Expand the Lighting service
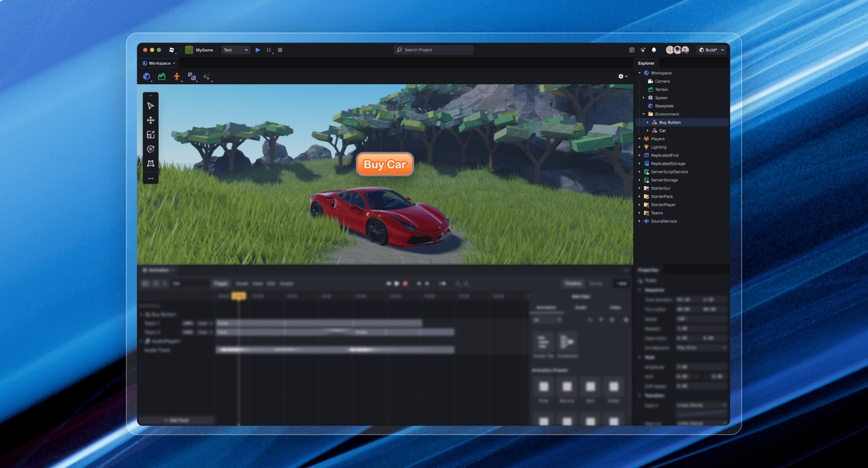The height and width of the screenshot is (468, 868). coord(640,147)
